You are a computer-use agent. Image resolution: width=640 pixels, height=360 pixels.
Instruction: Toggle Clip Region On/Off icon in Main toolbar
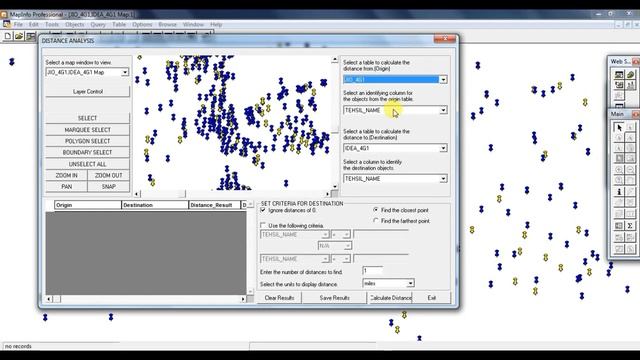coord(619,249)
